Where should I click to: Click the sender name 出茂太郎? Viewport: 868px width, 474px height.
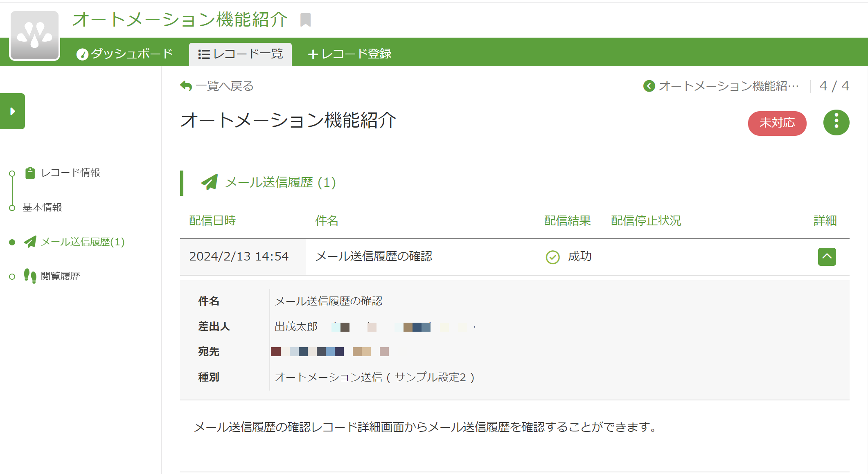296,326
